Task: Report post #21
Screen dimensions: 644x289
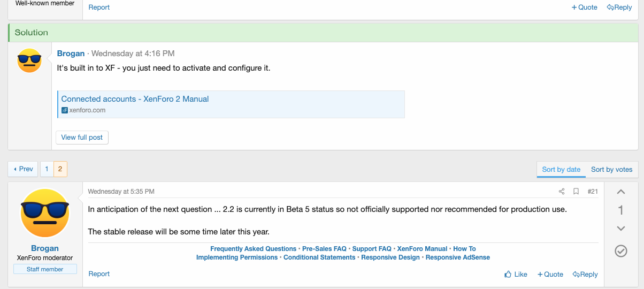Action: 99,274
